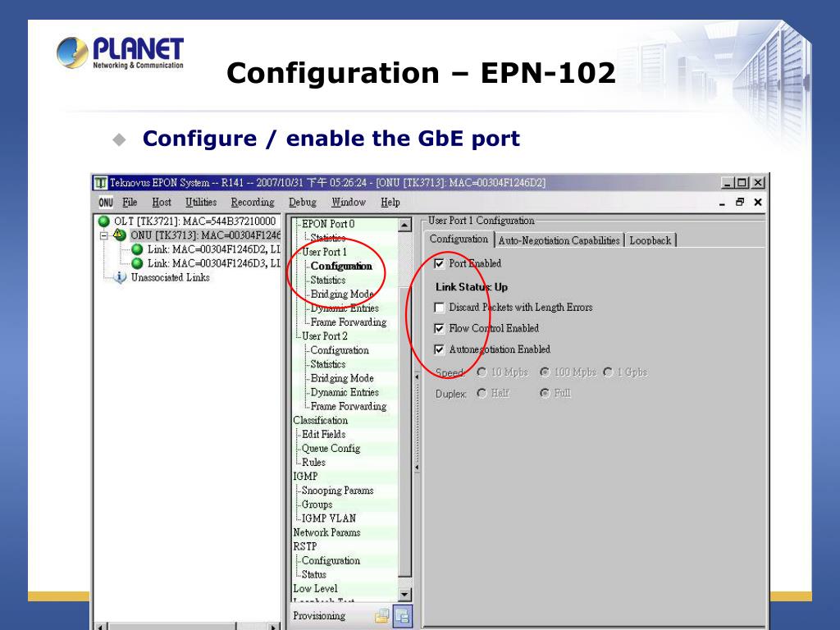Open Edit Fields under Classification
Viewport: 840px width, 630px height.
pyautogui.click(x=323, y=435)
